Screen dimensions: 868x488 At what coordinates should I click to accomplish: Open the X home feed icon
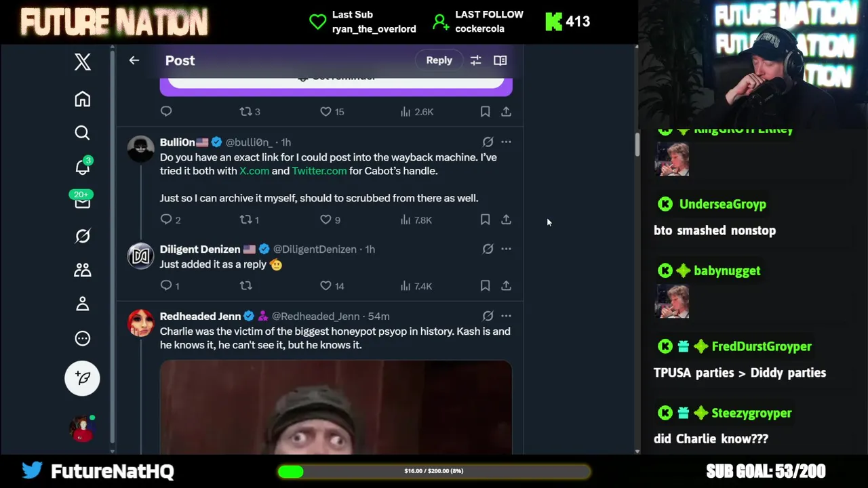click(x=82, y=99)
